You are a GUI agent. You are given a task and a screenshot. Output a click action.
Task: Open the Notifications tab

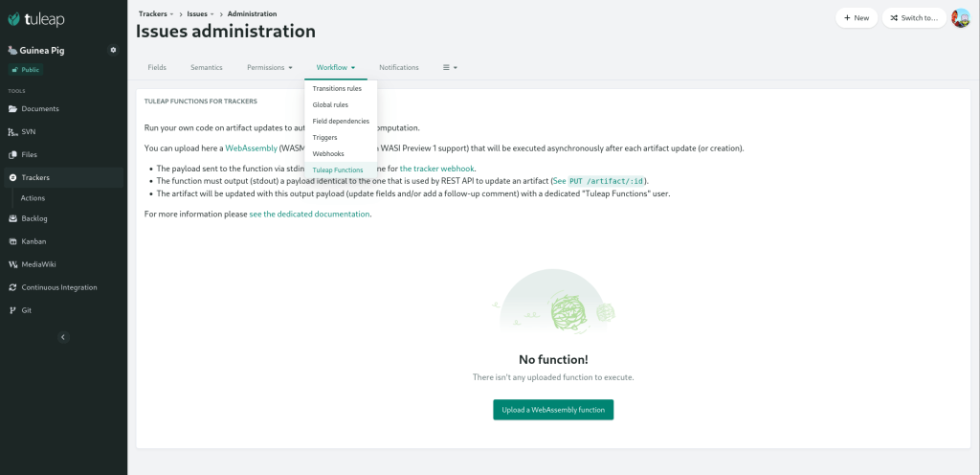[399, 67]
